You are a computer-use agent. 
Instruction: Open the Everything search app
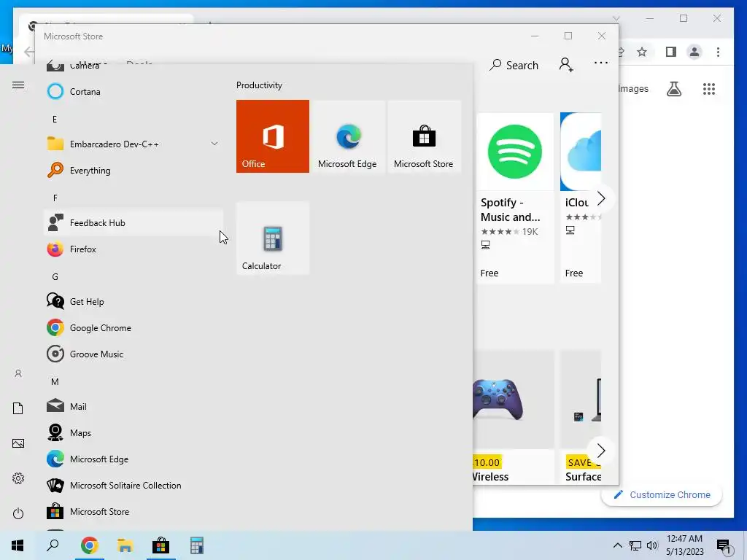pyautogui.click(x=133, y=171)
